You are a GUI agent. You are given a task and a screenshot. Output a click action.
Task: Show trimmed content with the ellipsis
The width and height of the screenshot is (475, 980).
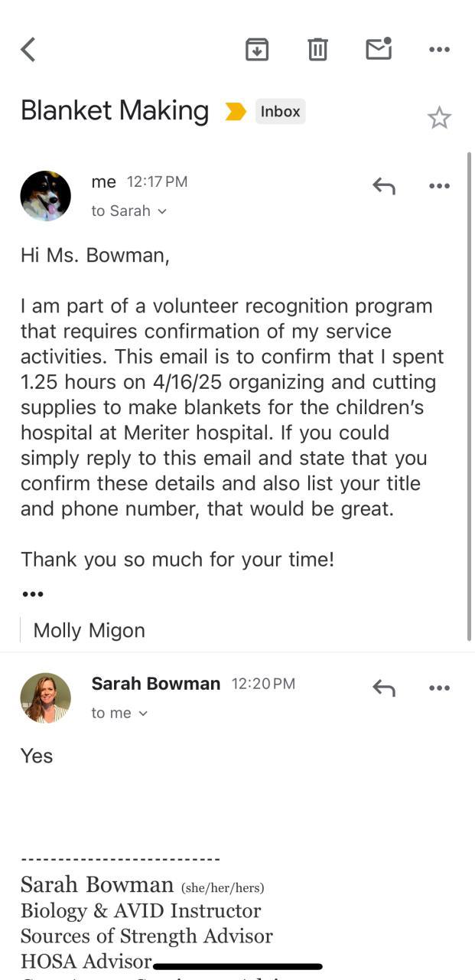coord(33,594)
